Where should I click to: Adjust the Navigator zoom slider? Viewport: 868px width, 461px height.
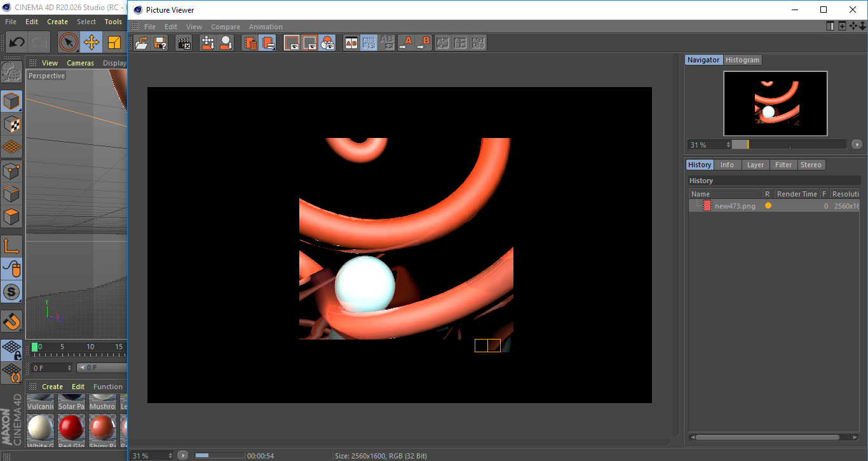coord(789,144)
